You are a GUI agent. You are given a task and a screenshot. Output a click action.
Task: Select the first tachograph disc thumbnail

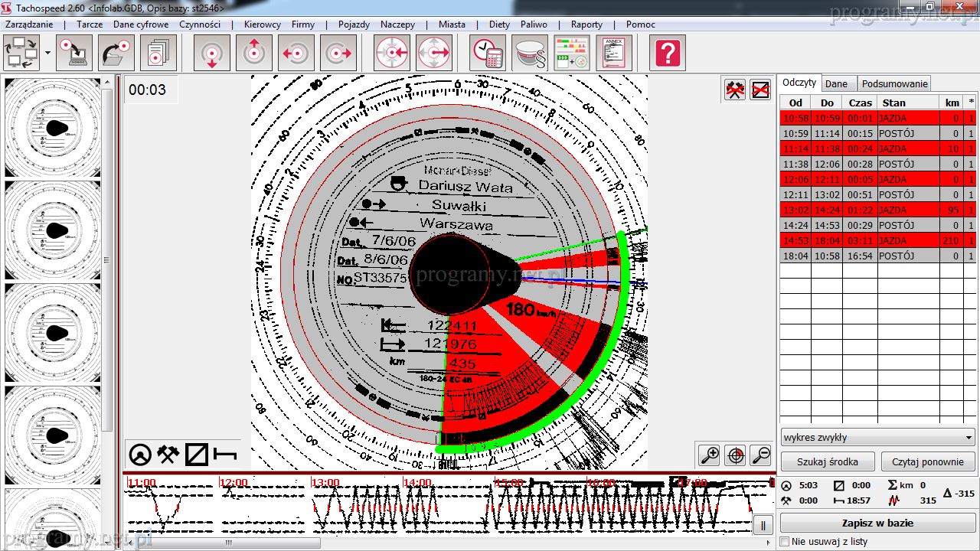coord(53,127)
